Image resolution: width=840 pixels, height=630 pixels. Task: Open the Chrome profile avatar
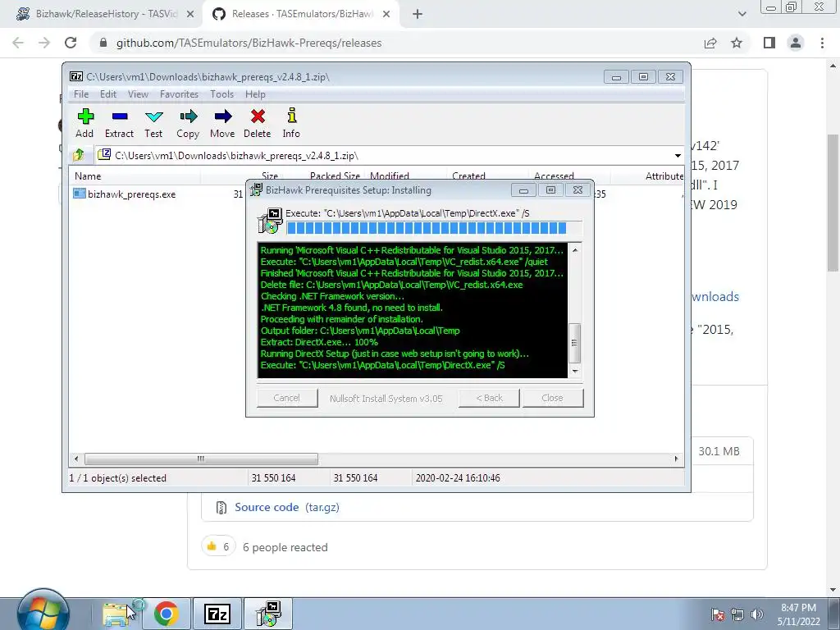(796, 43)
